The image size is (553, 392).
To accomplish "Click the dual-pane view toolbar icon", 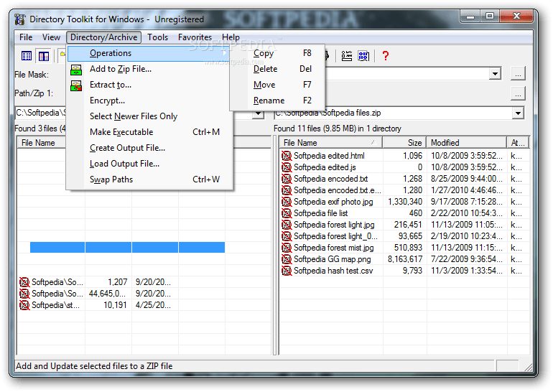I will click(x=44, y=56).
